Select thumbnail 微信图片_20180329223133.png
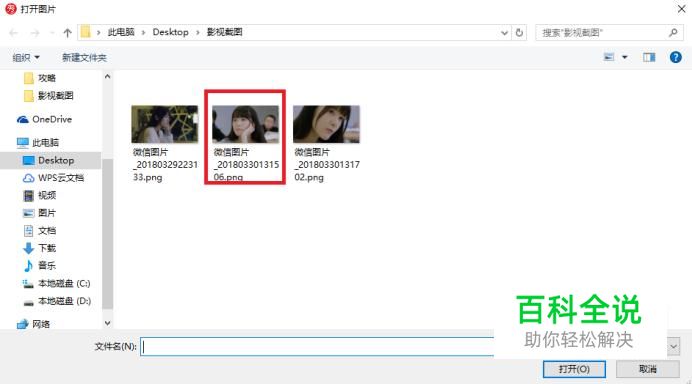The image size is (692, 384). [x=165, y=143]
